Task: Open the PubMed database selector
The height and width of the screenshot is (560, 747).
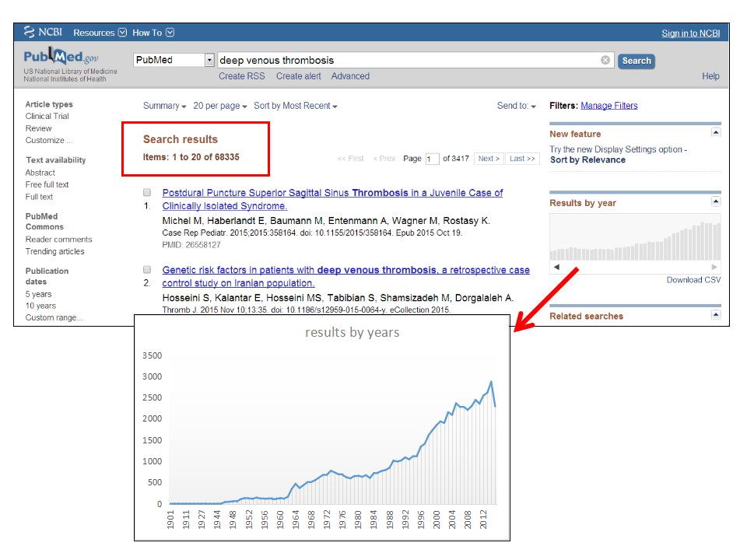Action: click(174, 60)
